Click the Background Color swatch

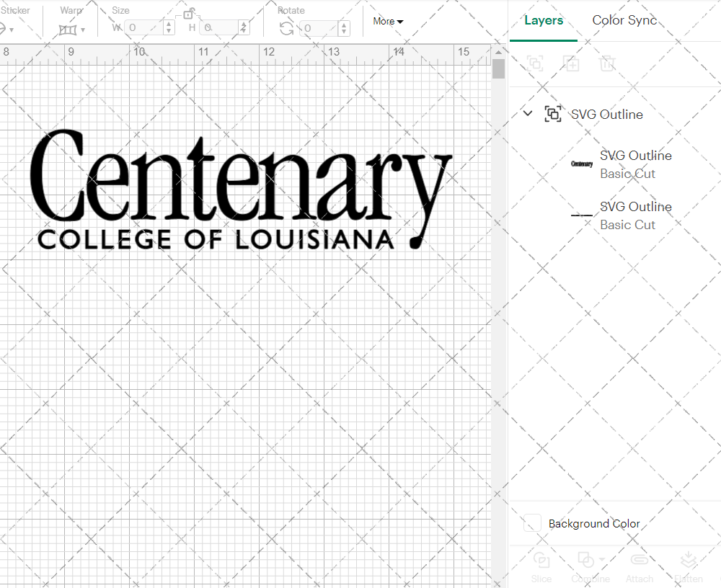click(531, 524)
